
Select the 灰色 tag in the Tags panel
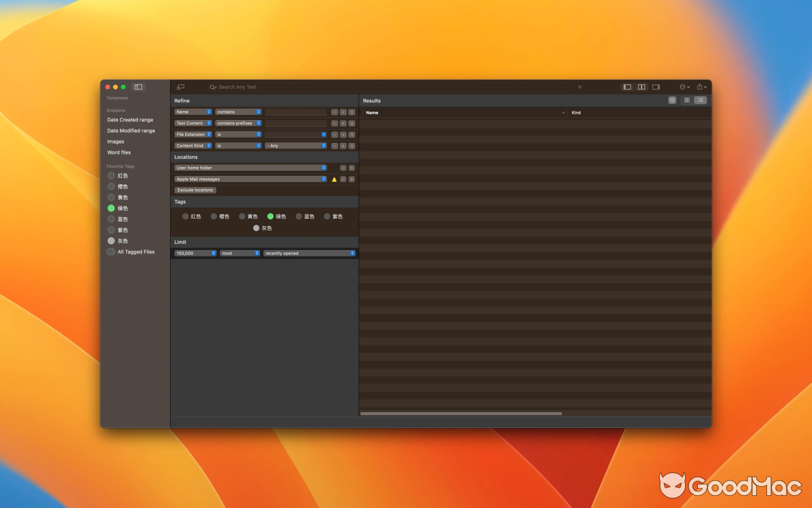[256, 227]
